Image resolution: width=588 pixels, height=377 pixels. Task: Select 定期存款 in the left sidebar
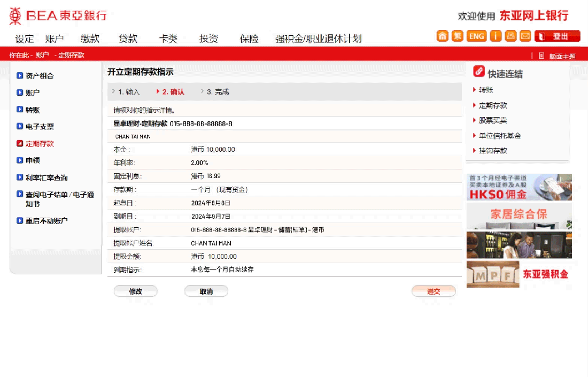click(40, 144)
